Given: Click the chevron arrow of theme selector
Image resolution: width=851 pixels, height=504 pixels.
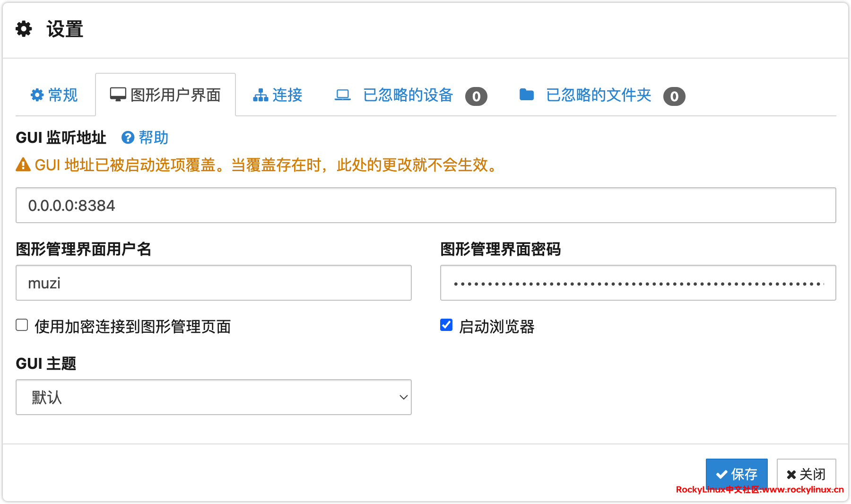Looking at the screenshot, I should 403,397.
